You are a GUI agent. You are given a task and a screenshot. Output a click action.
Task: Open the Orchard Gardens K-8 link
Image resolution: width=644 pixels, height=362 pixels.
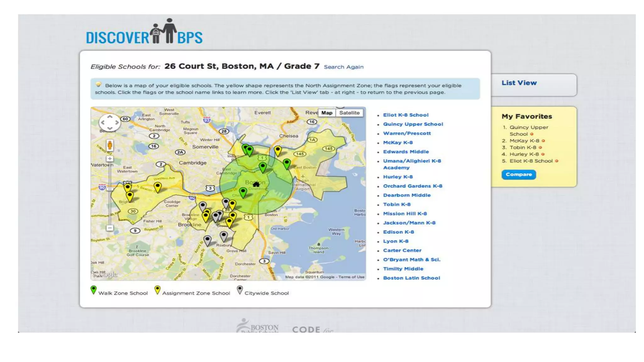click(x=413, y=186)
